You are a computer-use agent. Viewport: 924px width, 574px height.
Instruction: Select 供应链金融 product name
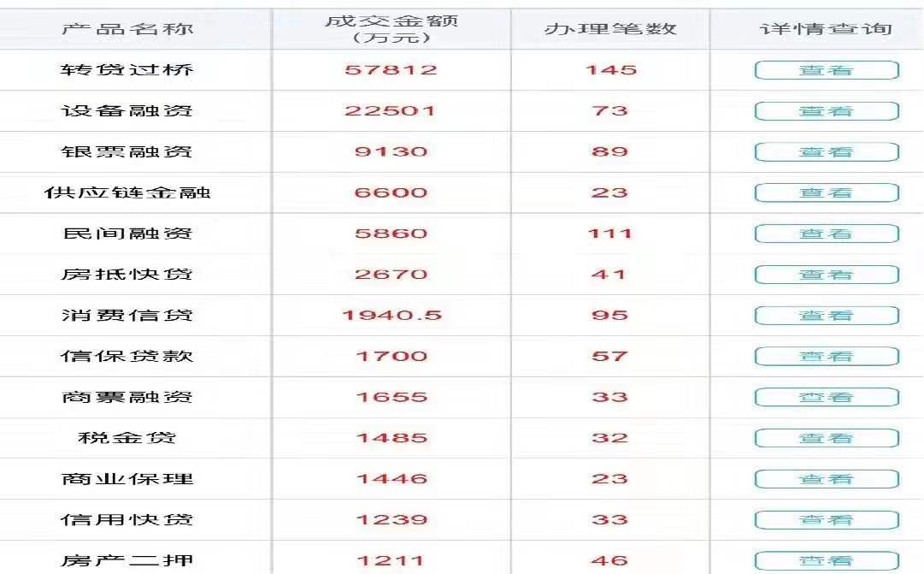click(127, 192)
